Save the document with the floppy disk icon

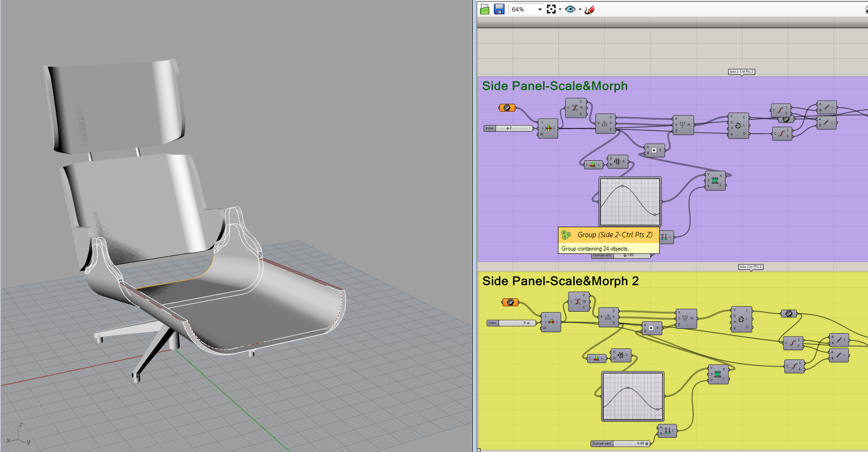(x=499, y=9)
